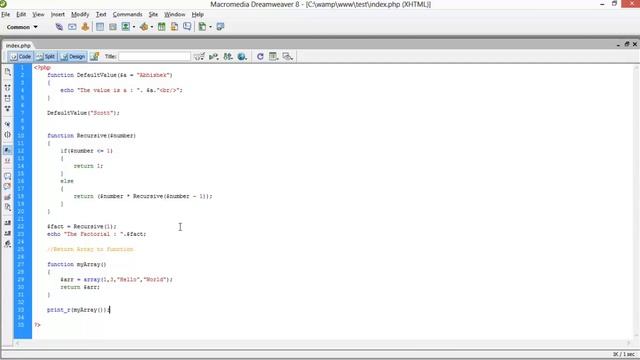
Task: Click the function myArray() code line
Action: pyautogui.click(x=77, y=264)
